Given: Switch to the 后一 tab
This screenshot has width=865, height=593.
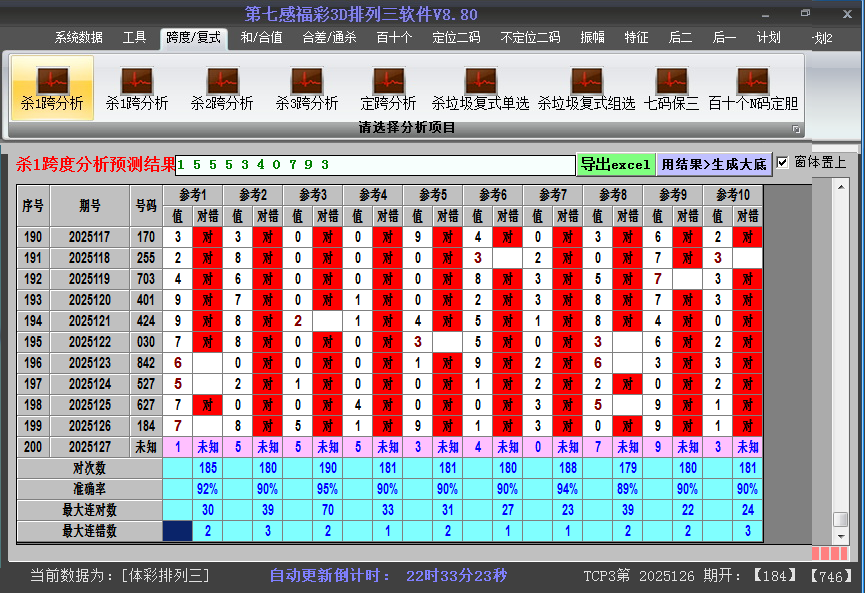Looking at the screenshot, I should point(724,38).
